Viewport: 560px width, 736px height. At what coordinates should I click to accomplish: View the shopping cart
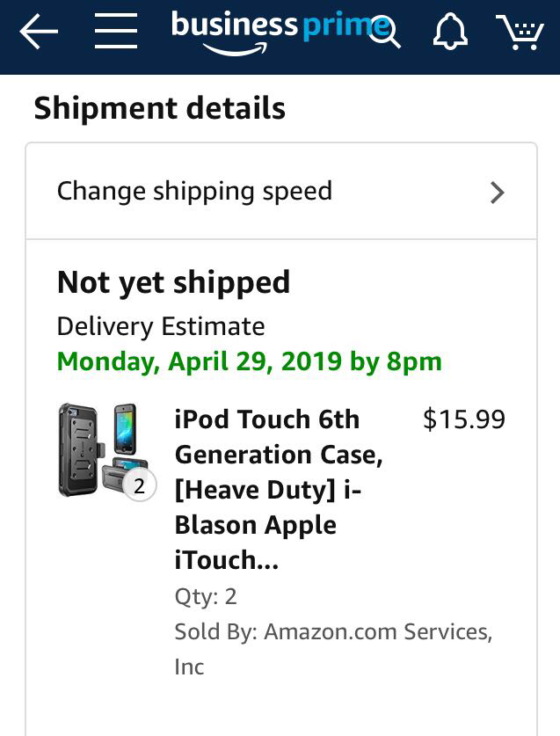point(519,33)
